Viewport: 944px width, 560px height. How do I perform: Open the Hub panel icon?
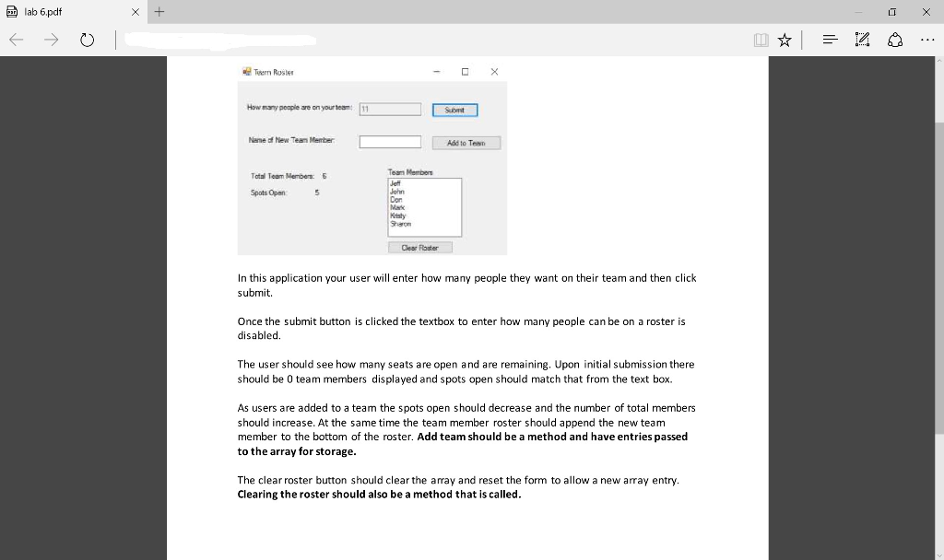point(829,40)
